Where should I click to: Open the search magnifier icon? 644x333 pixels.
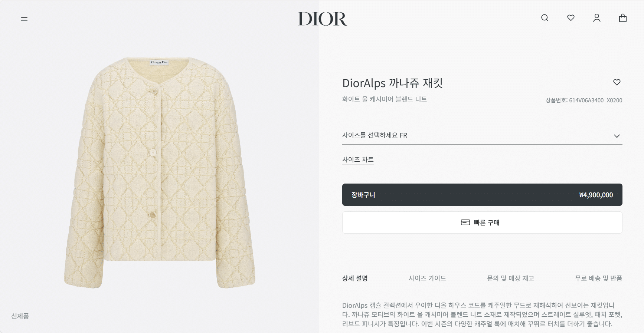point(545,18)
